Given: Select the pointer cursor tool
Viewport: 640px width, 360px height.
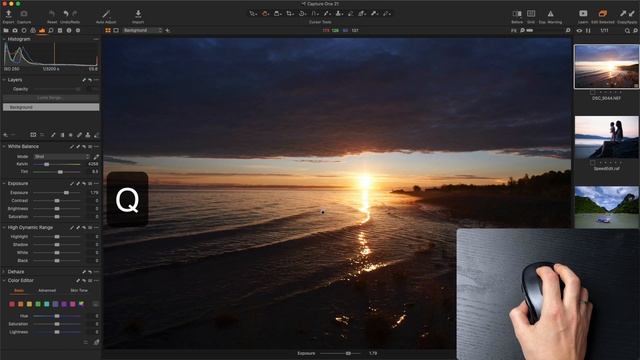Looking at the screenshot, I should 253,13.
